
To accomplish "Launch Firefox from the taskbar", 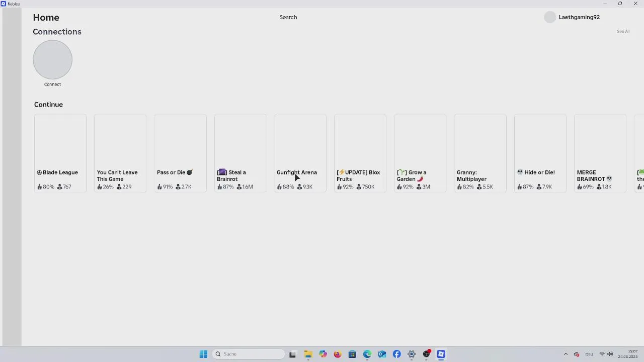I will point(337,354).
